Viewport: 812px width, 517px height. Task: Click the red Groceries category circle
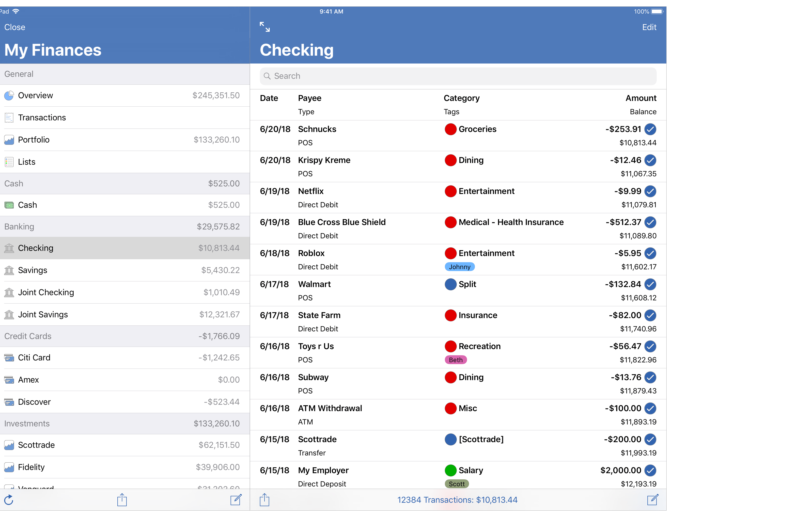pos(451,129)
